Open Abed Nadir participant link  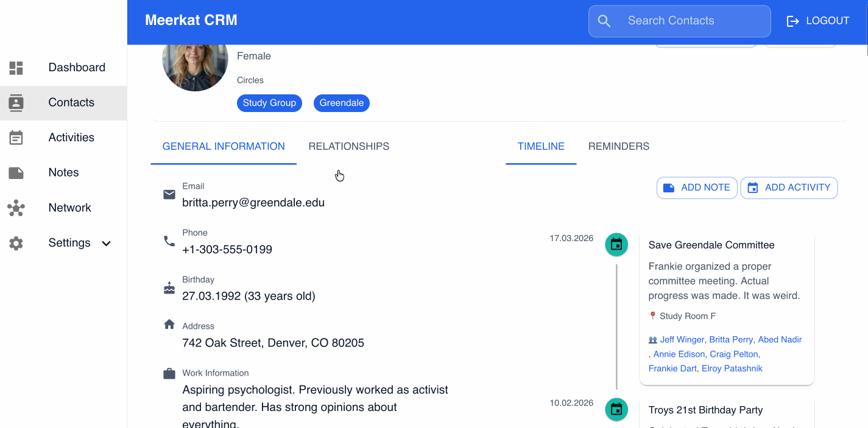780,340
